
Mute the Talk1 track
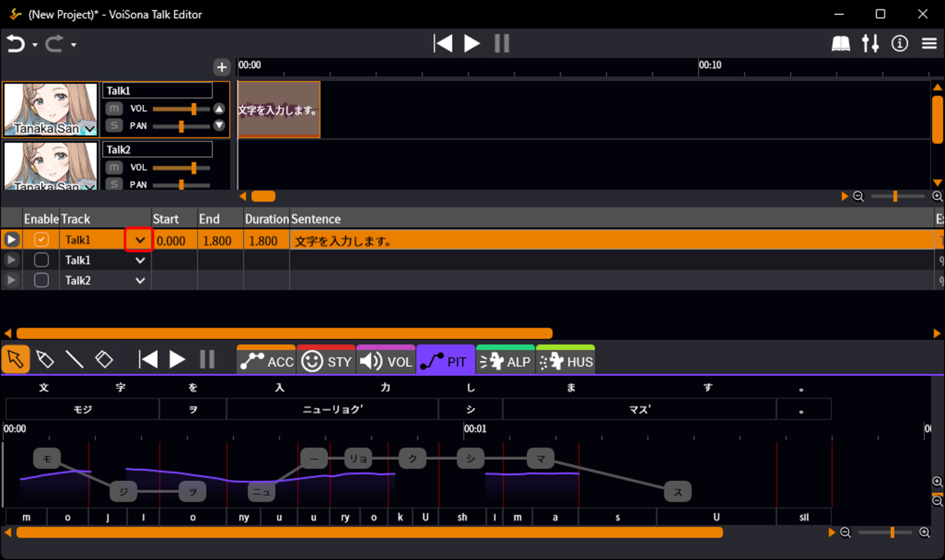click(x=113, y=108)
